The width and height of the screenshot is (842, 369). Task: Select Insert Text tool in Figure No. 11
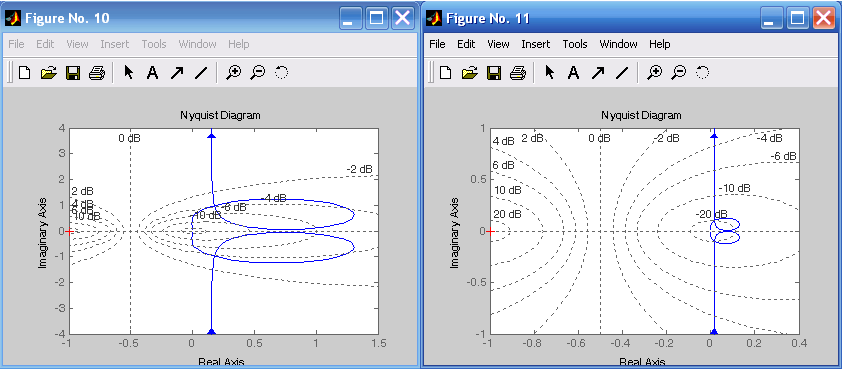574,73
